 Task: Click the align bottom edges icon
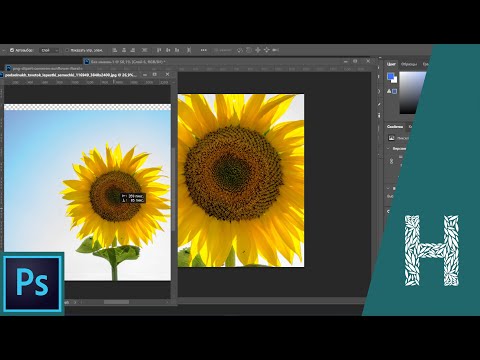point(177,50)
